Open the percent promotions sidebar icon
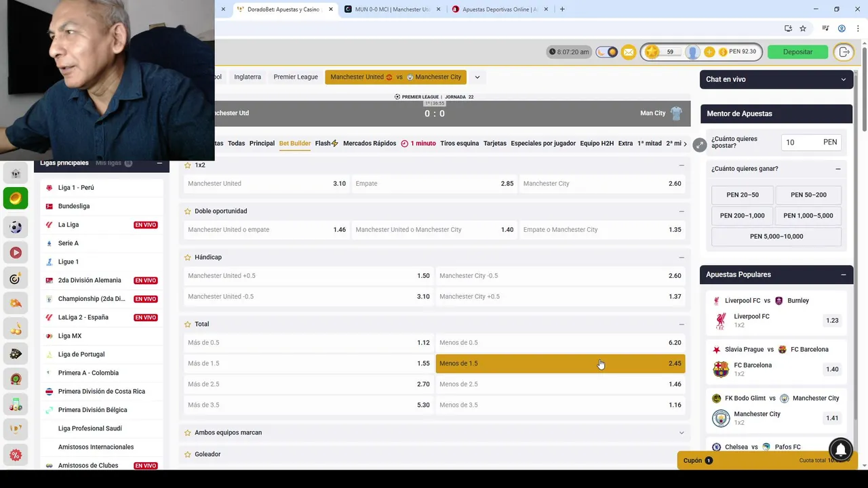868x488 pixels. point(16,455)
